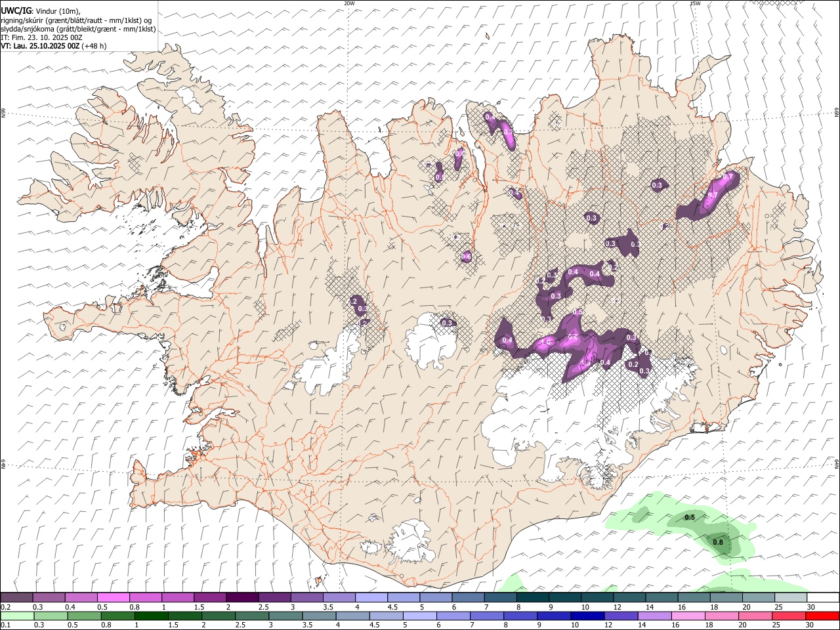Select the 0.3 swatch on the purple snow scale
The height and width of the screenshot is (630, 840).
coord(49,598)
